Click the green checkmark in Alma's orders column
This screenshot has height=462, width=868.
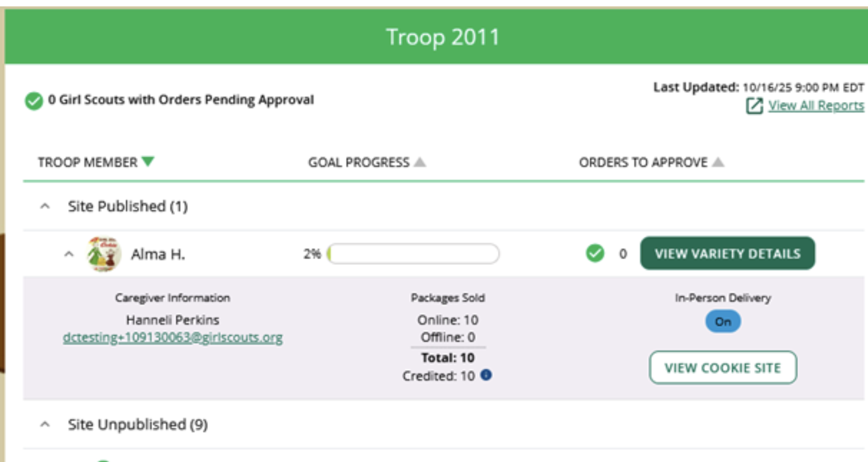(x=595, y=253)
